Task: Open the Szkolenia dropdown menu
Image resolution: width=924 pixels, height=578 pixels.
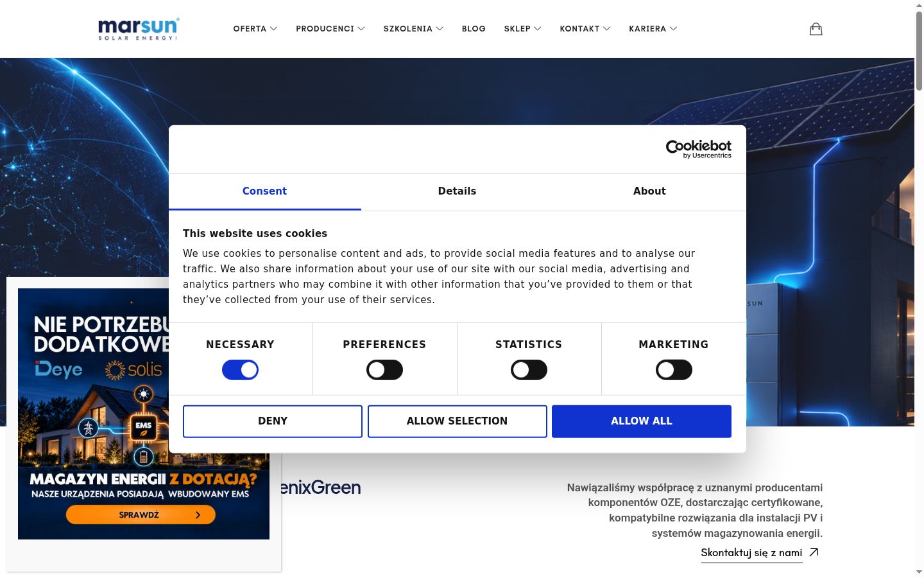Action: tap(413, 29)
